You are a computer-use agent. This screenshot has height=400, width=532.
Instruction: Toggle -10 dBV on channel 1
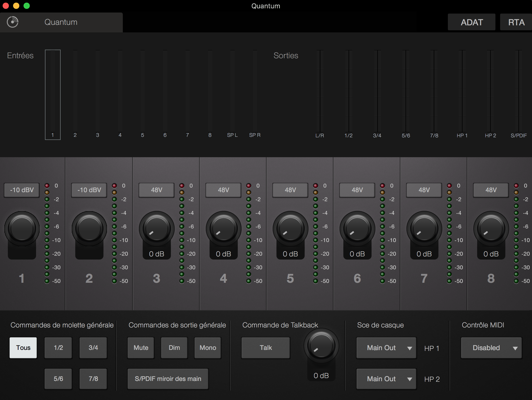click(x=21, y=190)
